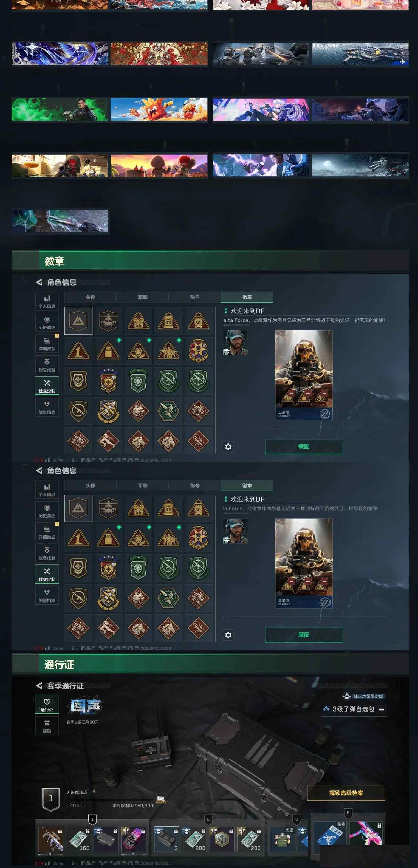The width and height of the screenshot is (418, 868).
Task: Click the card icon beside the progress bar
Action: [x=161, y=799]
